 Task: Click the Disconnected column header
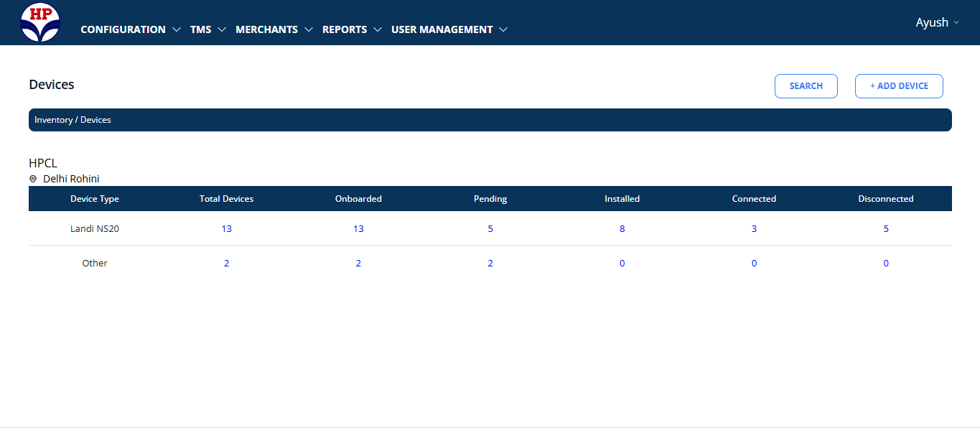(x=886, y=199)
